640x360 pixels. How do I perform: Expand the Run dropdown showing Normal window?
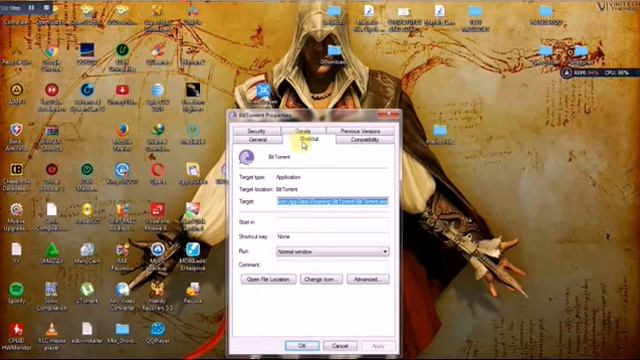[x=332, y=252]
